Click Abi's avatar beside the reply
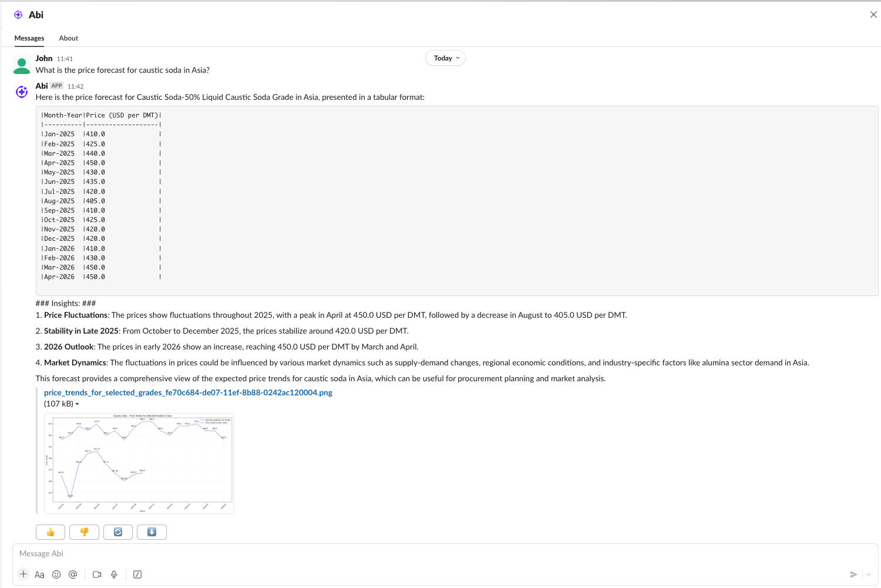The width and height of the screenshot is (881, 588). click(x=22, y=92)
